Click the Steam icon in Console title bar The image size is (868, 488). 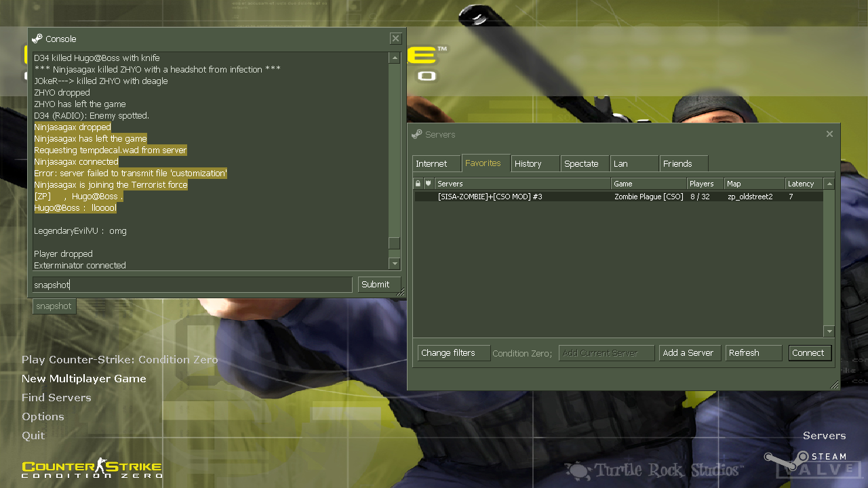(37, 39)
